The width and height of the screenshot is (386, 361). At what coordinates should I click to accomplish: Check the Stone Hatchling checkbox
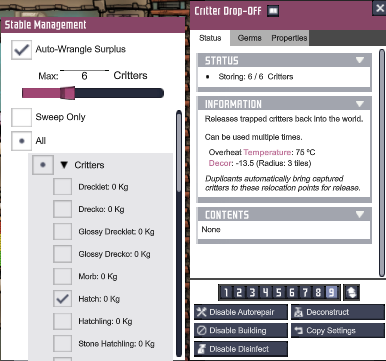click(x=62, y=343)
